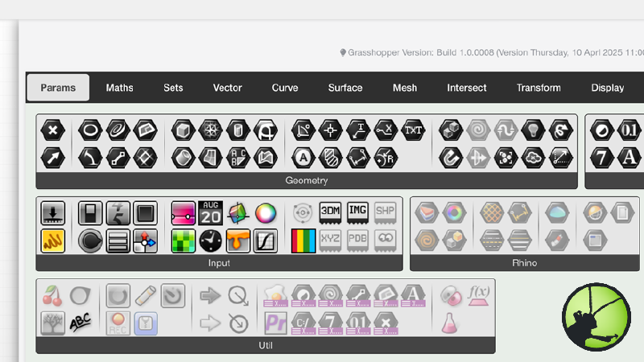Choose the Control Knob dial icon
Image resolution: width=644 pixels, height=362 pixels.
coord(90,241)
